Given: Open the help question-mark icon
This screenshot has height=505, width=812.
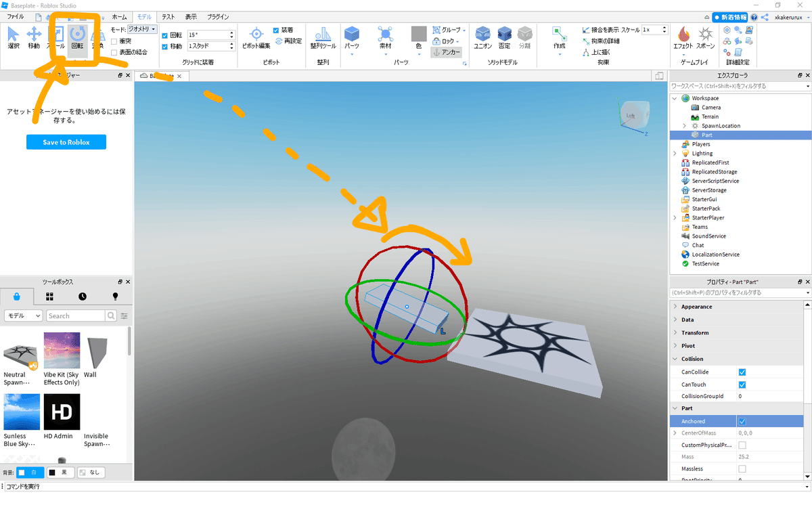Looking at the screenshot, I should click(x=754, y=17).
